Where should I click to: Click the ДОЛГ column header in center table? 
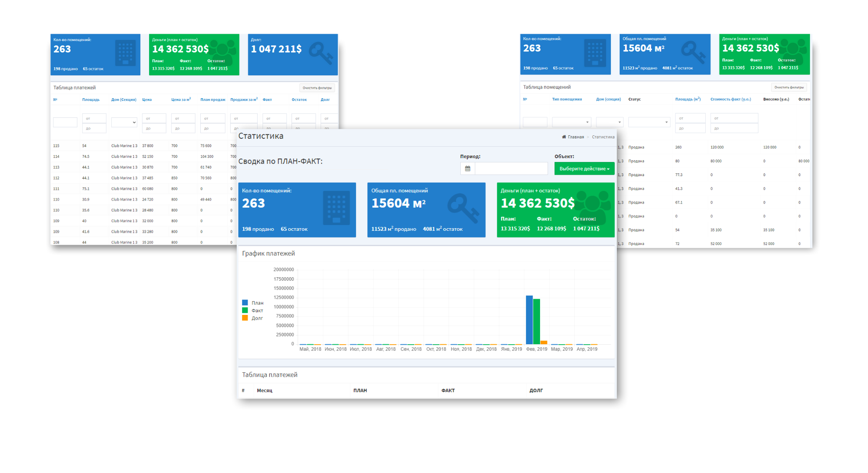536,391
